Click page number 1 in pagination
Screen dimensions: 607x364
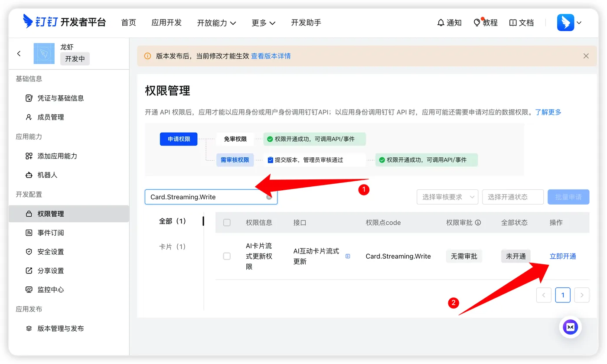coord(563,295)
